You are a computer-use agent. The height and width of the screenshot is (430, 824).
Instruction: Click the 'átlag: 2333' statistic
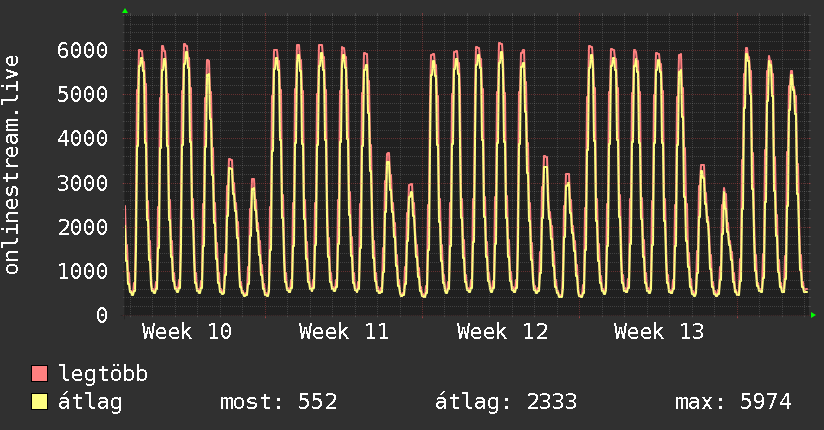pyautogui.click(x=506, y=402)
